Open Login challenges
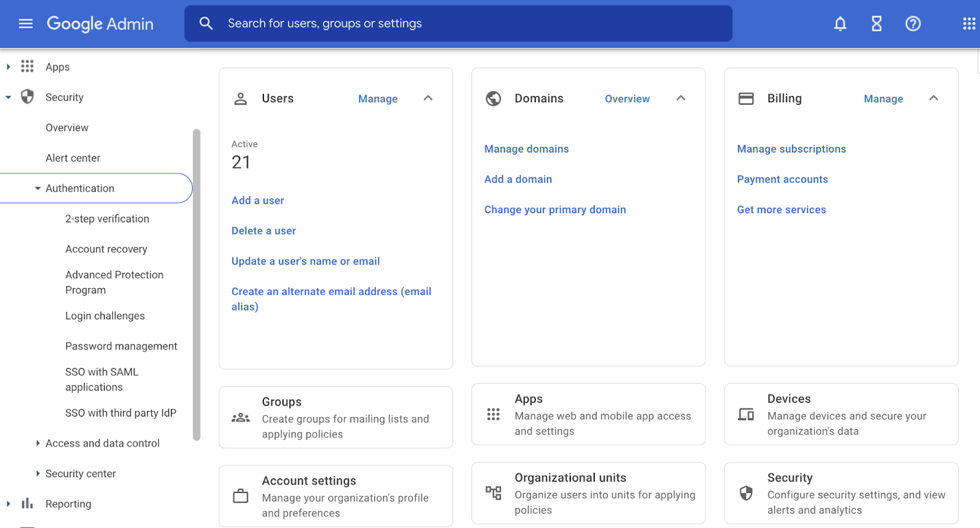Viewport: 980px width, 528px height. click(x=105, y=316)
